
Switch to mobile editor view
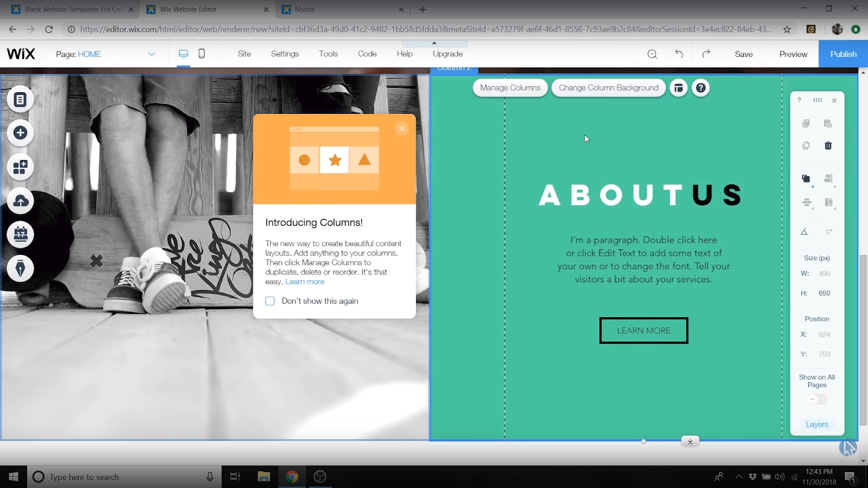[201, 54]
